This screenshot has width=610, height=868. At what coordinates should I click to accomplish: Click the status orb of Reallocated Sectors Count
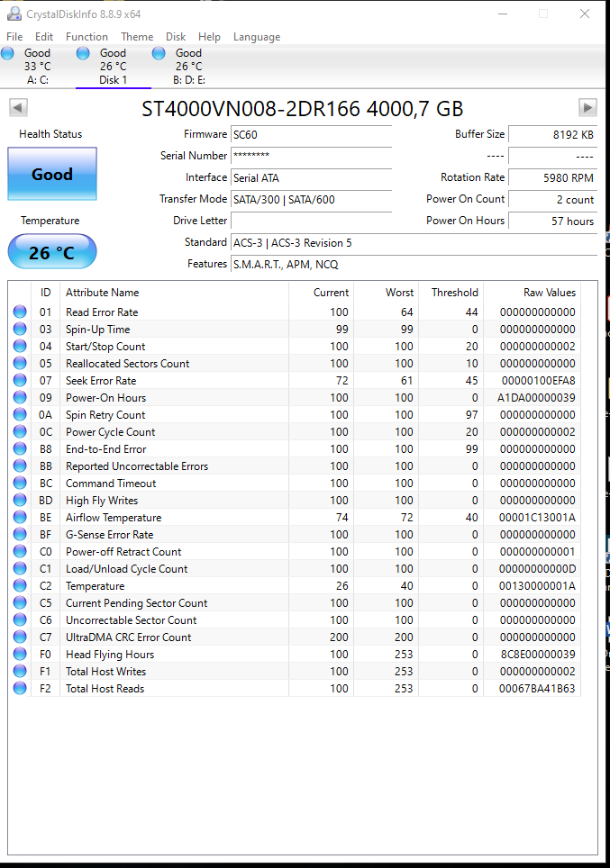[20, 363]
